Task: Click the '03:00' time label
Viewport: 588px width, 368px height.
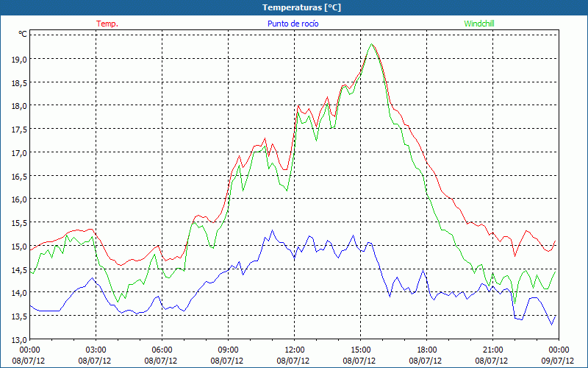Action: [x=96, y=350]
